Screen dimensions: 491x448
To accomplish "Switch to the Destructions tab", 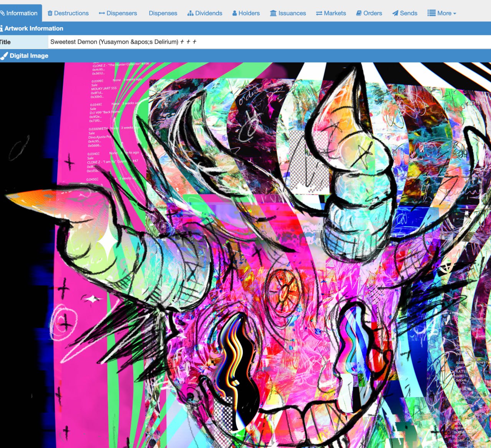I will point(68,13).
